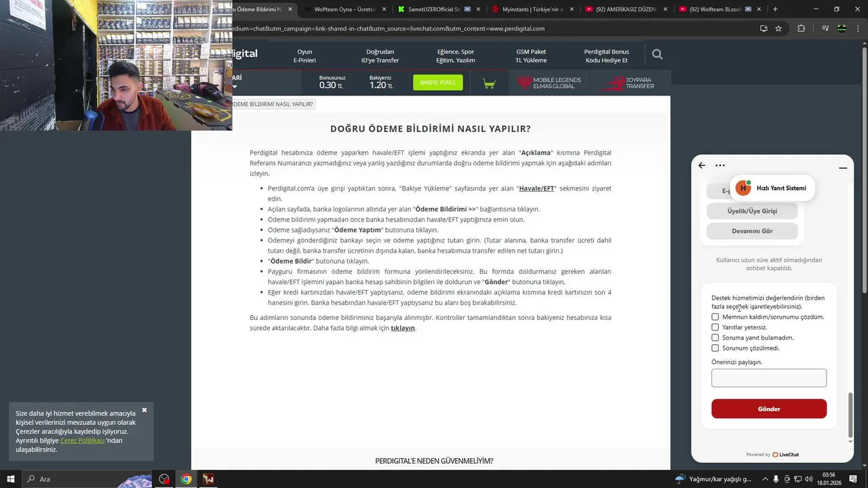Click the install app icon in the address bar
Screen dimensions: 868x488
point(764,28)
